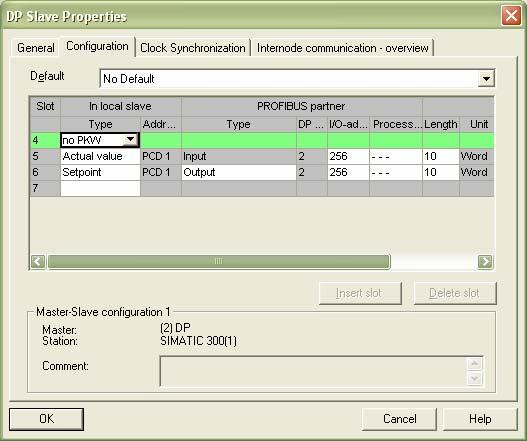Click the Process... column header
The height and width of the screenshot is (441, 527).
tap(396, 124)
